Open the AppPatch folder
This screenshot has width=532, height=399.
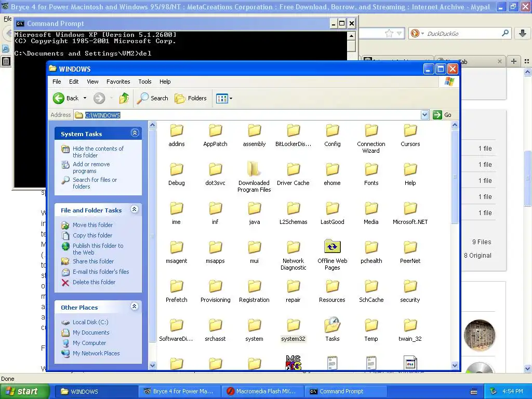[215, 135]
